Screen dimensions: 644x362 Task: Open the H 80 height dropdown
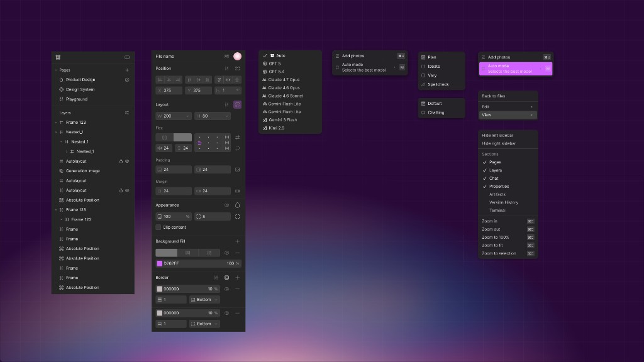pos(226,116)
